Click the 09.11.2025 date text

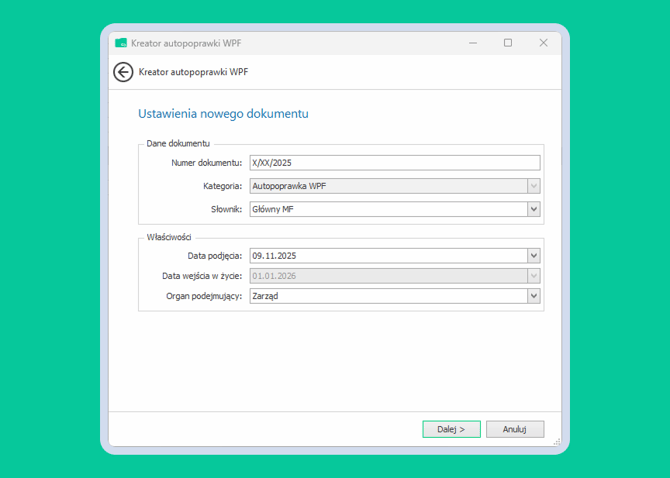(274, 256)
